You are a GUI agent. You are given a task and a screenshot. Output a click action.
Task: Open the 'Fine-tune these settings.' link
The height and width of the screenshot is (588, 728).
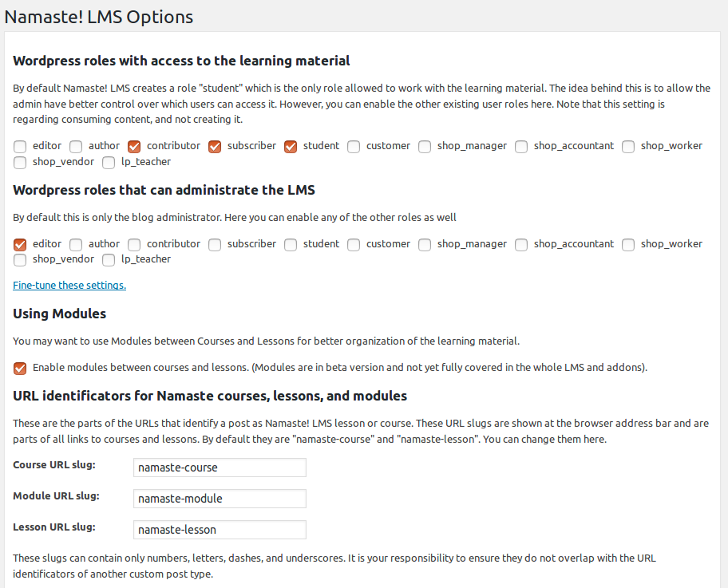point(69,285)
